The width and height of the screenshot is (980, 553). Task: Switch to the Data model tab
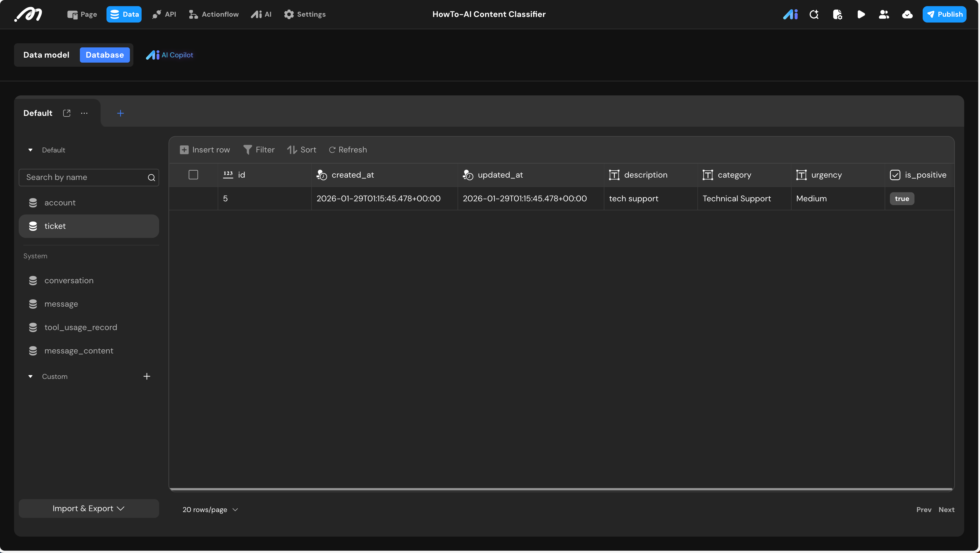coord(47,55)
